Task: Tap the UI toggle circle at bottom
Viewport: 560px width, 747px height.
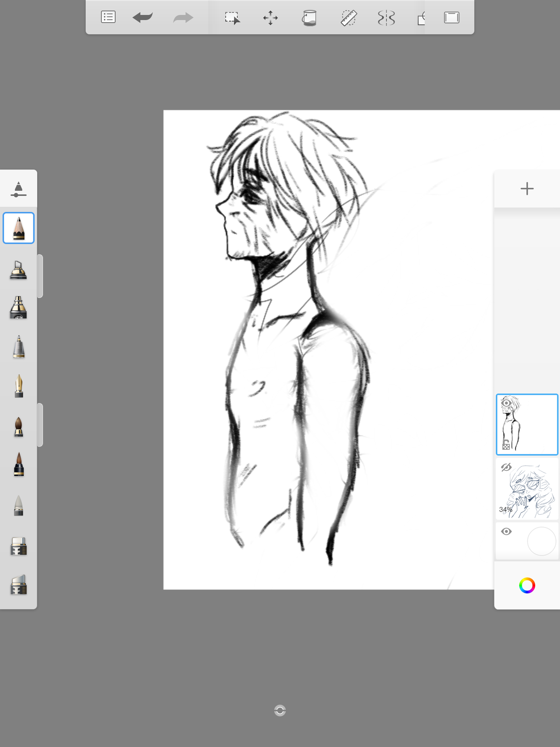Action: pos(280,710)
